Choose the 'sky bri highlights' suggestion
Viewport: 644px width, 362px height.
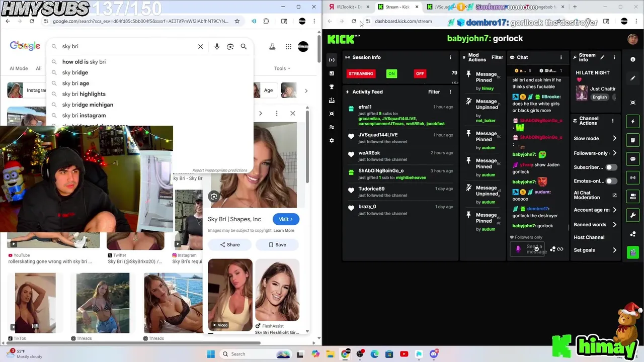point(84,94)
